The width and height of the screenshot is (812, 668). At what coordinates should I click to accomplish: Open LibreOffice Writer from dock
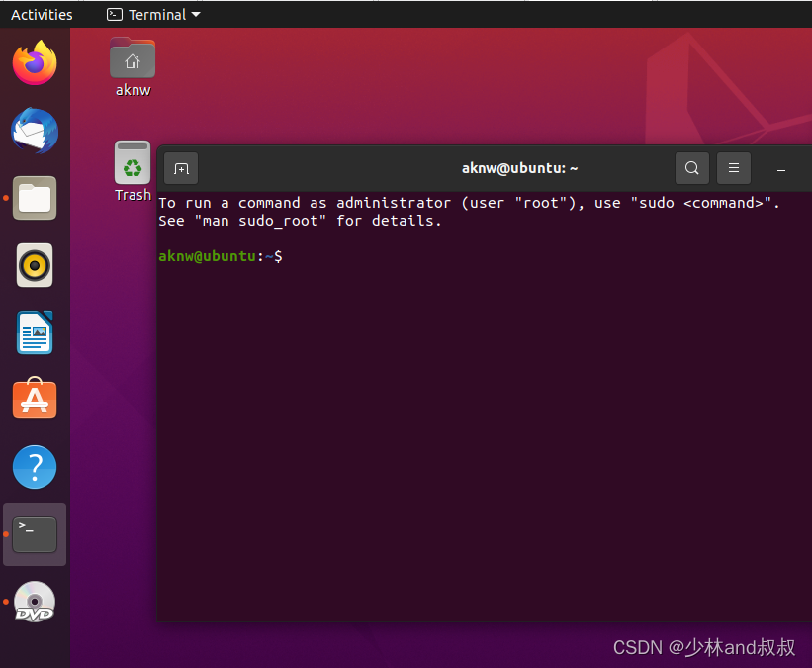[35, 333]
